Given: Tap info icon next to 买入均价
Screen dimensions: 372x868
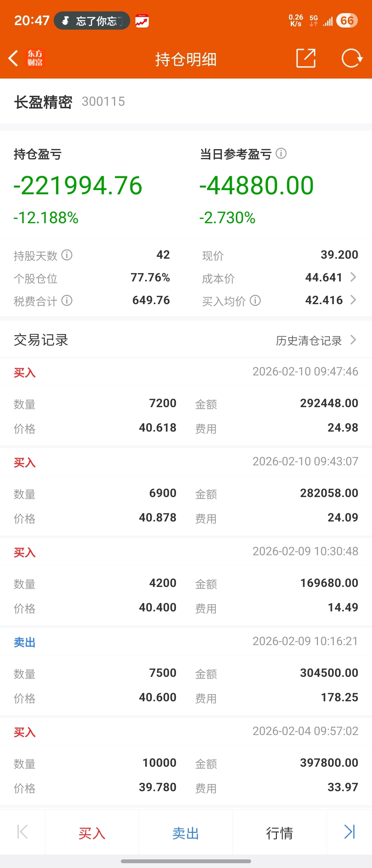Looking at the screenshot, I should click(255, 301).
